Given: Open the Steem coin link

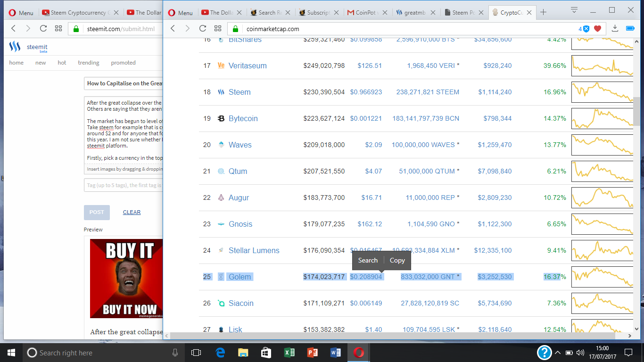Looking at the screenshot, I should 239,92.
